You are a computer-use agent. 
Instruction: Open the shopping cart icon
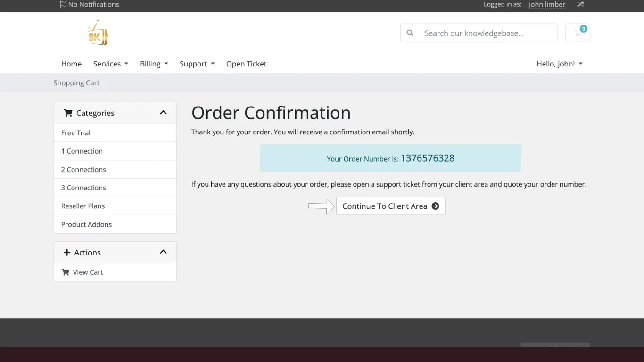click(x=578, y=33)
